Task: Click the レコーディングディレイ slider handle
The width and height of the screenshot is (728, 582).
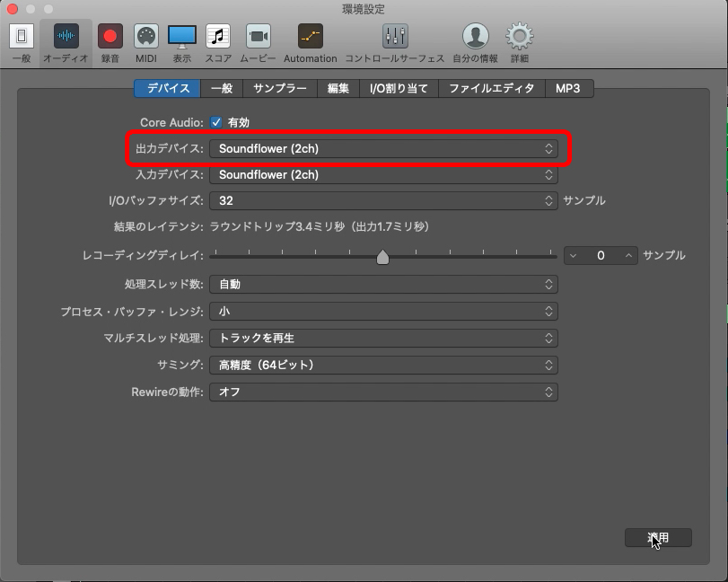Action: (382, 257)
